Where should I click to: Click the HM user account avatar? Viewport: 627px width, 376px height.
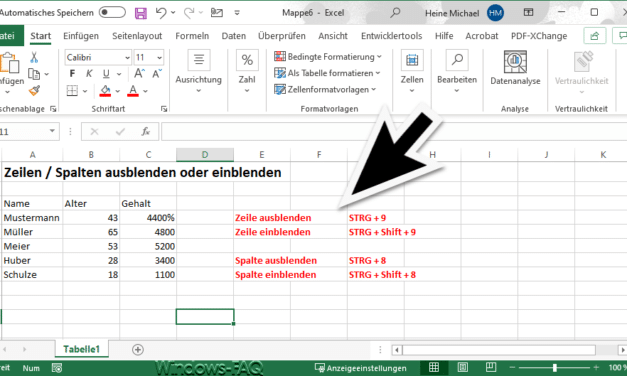click(x=495, y=13)
